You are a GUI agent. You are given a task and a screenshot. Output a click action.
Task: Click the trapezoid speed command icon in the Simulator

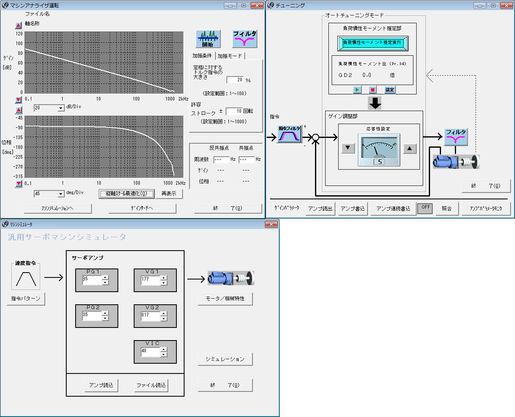[26, 278]
